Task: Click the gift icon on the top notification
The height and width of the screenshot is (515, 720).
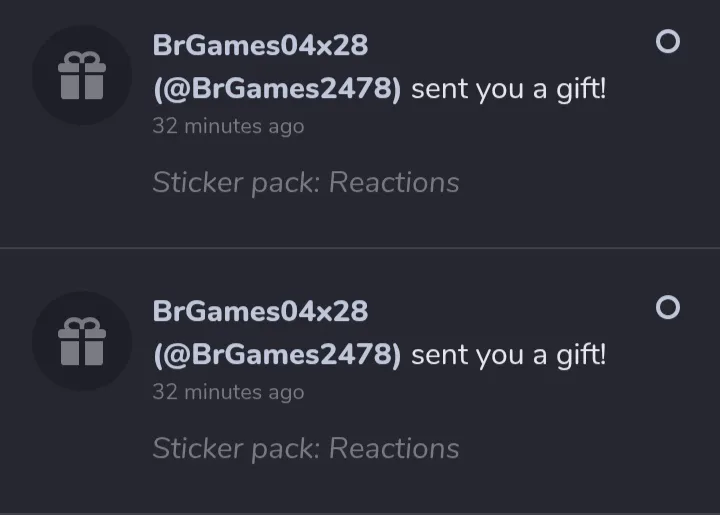Action: tap(82, 75)
